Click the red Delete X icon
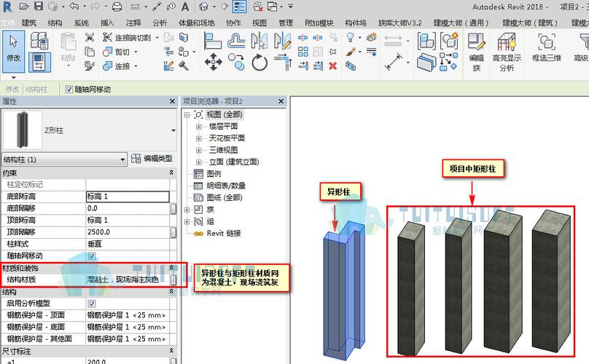589x364 pixels. click(x=332, y=66)
